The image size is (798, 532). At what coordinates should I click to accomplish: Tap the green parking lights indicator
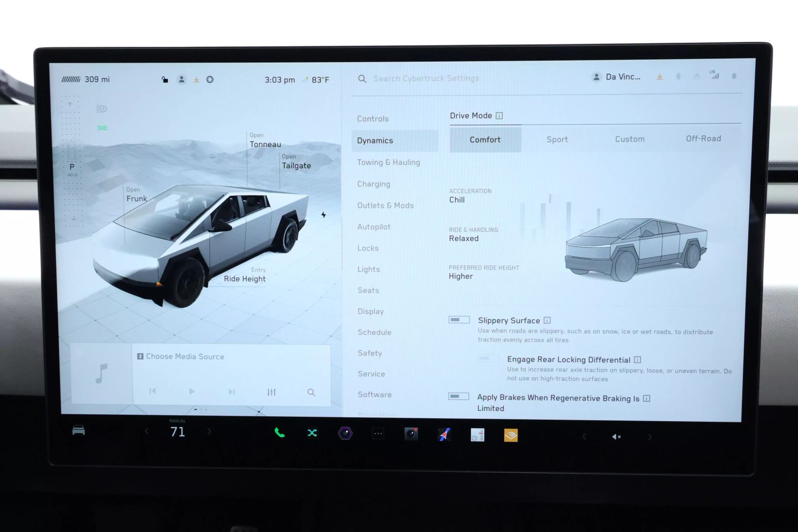(x=102, y=128)
